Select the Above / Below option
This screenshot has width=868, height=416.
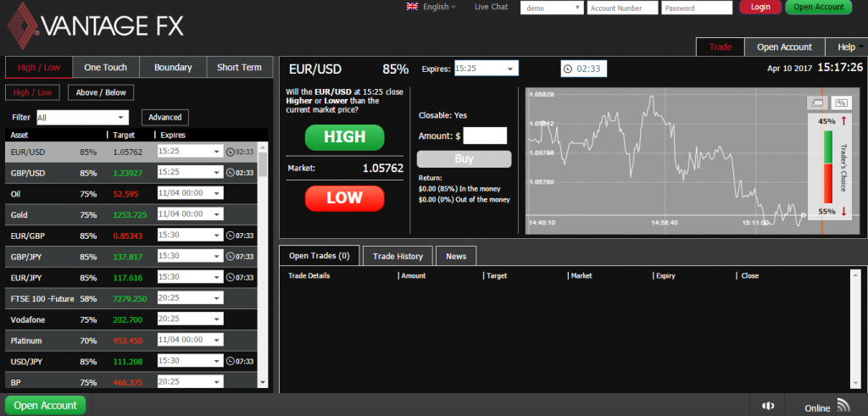pyautogui.click(x=101, y=92)
